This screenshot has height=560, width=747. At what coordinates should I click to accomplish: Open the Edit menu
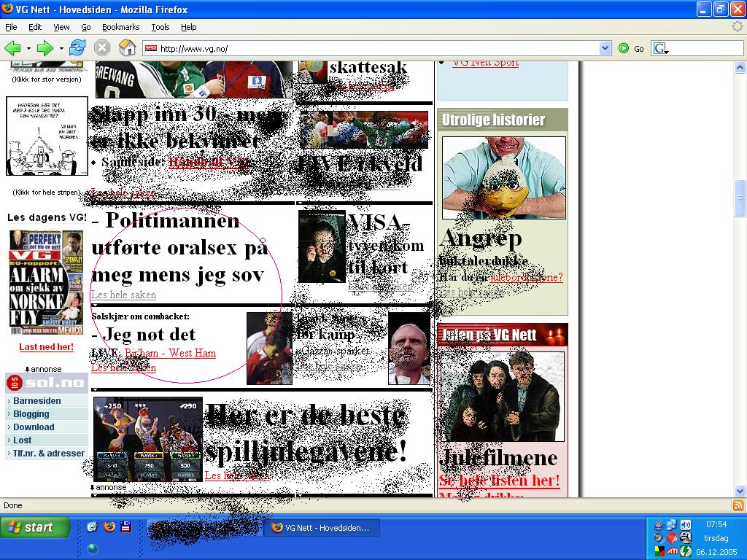tap(35, 27)
